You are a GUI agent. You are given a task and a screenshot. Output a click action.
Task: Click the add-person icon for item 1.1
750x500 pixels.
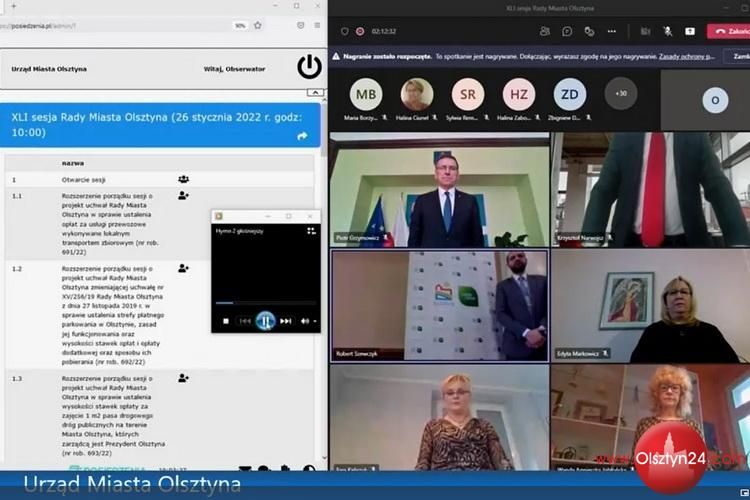(183, 195)
